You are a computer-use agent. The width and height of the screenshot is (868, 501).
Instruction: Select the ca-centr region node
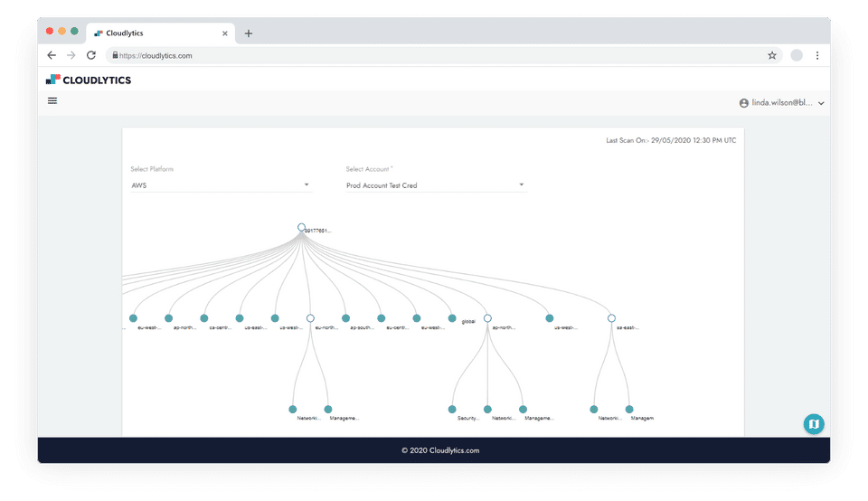click(x=204, y=318)
